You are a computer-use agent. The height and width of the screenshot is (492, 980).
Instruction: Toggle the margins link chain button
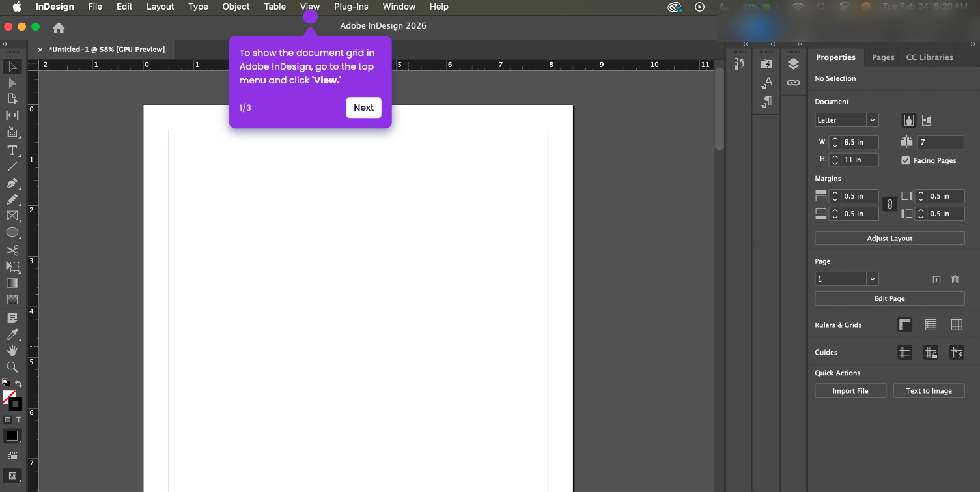(889, 205)
